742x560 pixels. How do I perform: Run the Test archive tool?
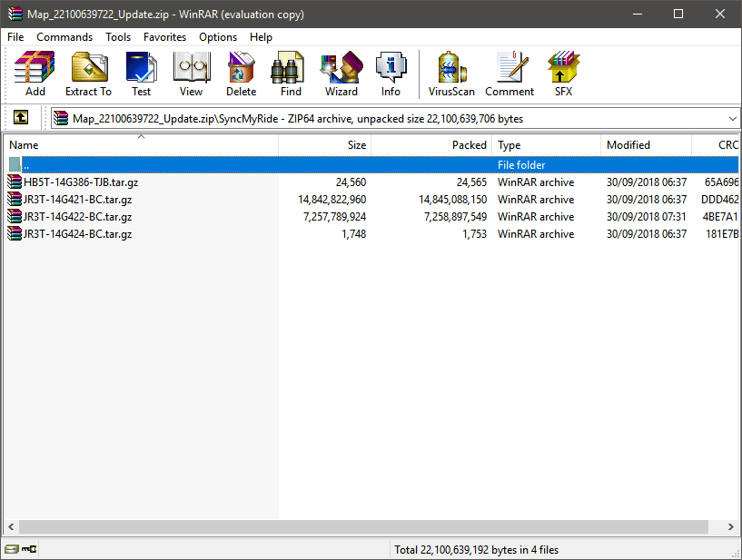[141, 74]
